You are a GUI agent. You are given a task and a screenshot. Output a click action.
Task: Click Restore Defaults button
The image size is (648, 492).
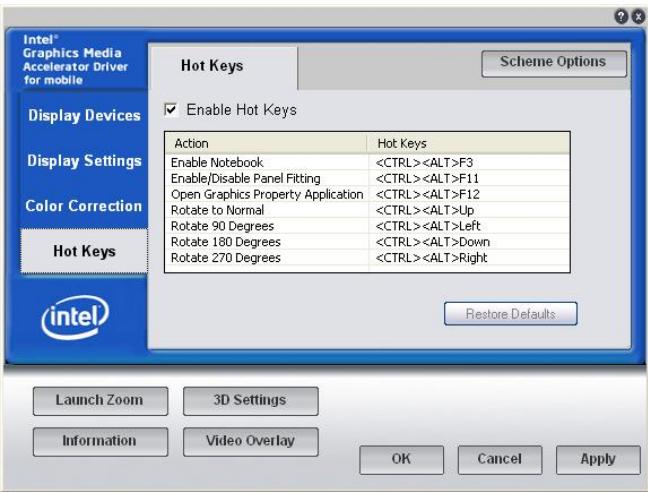(511, 314)
